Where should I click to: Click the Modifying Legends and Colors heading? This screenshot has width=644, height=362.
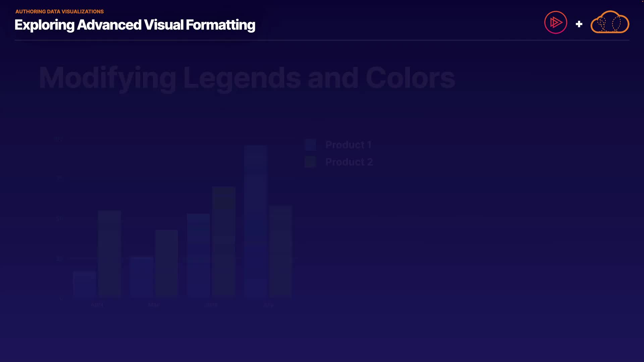click(x=247, y=78)
